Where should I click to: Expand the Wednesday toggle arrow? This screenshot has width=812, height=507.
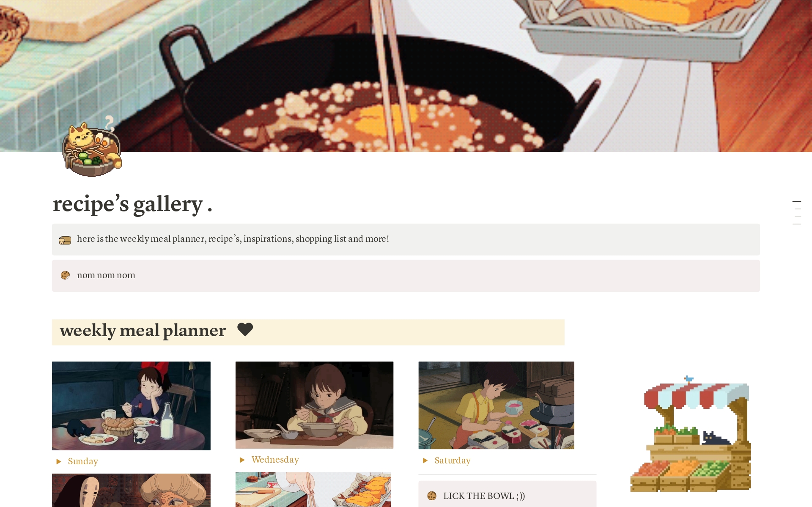pyautogui.click(x=242, y=460)
